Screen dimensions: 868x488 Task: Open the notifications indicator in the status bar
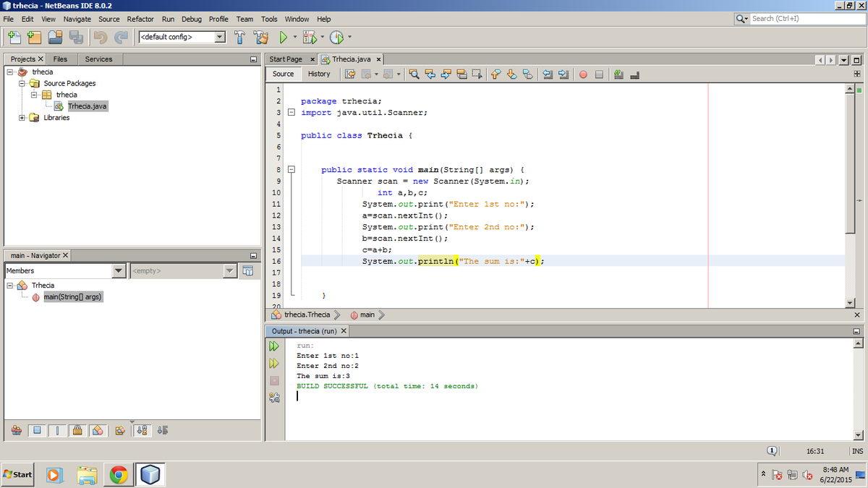pyautogui.click(x=772, y=450)
